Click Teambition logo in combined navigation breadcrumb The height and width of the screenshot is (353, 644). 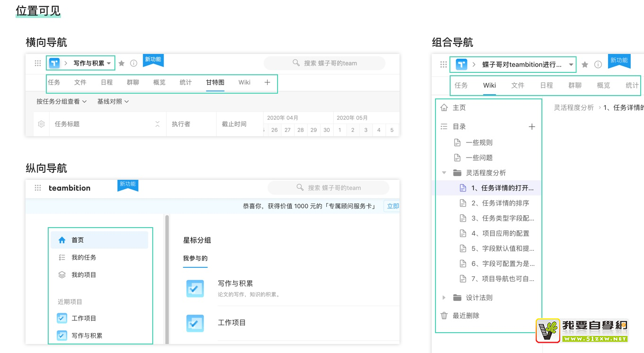(461, 64)
